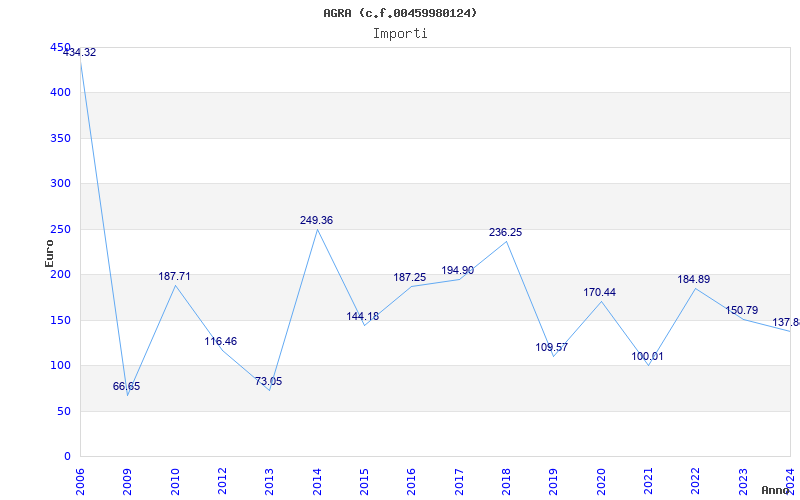Click y-axis tick 400
800x500 pixels.
[60, 93]
